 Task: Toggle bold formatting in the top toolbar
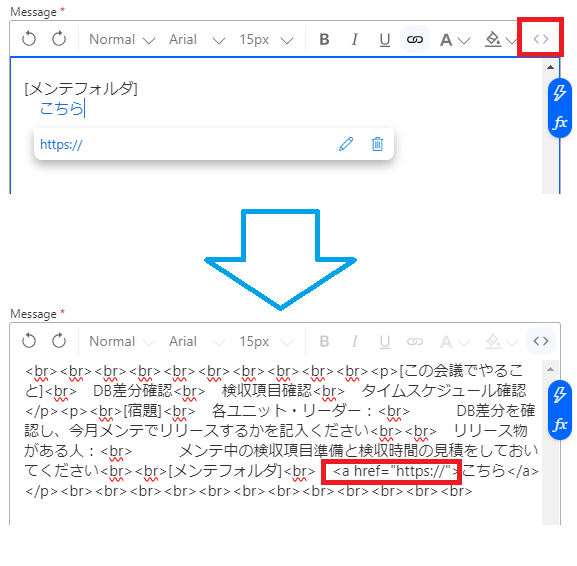click(x=324, y=39)
